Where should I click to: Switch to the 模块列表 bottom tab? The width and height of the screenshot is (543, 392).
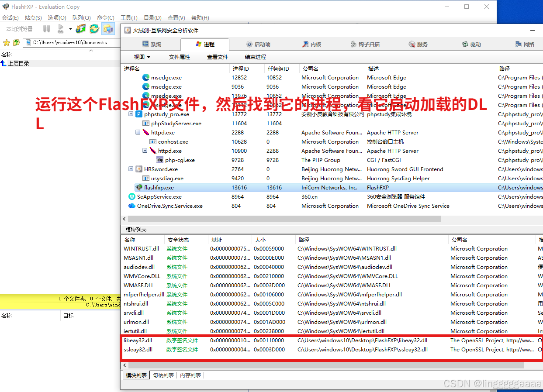(136, 375)
